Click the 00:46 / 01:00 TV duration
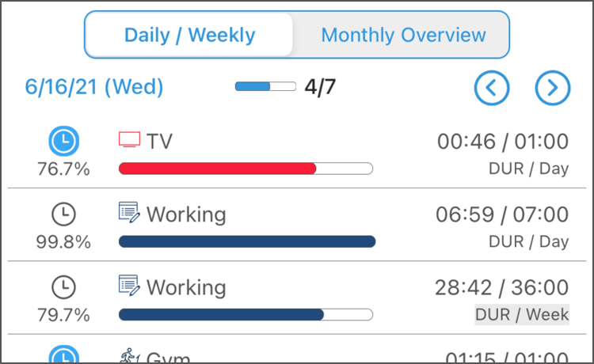This screenshot has height=364, width=594. [503, 142]
